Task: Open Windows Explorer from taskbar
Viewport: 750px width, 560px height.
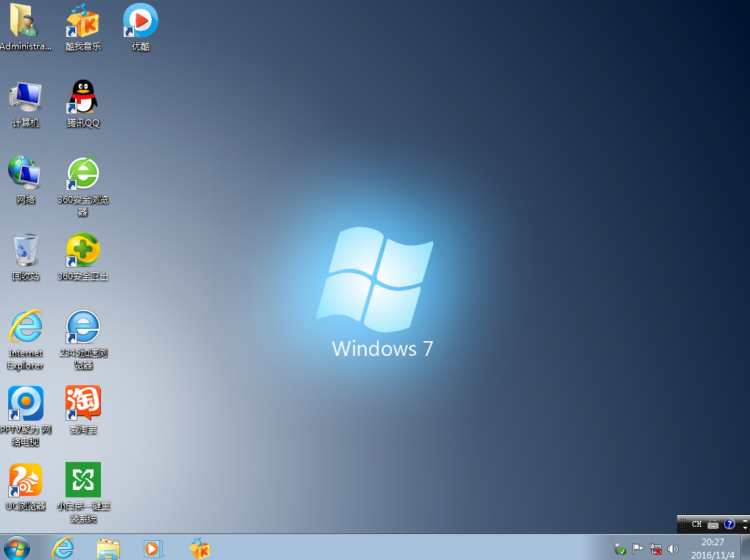Action: (x=108, y=548)
